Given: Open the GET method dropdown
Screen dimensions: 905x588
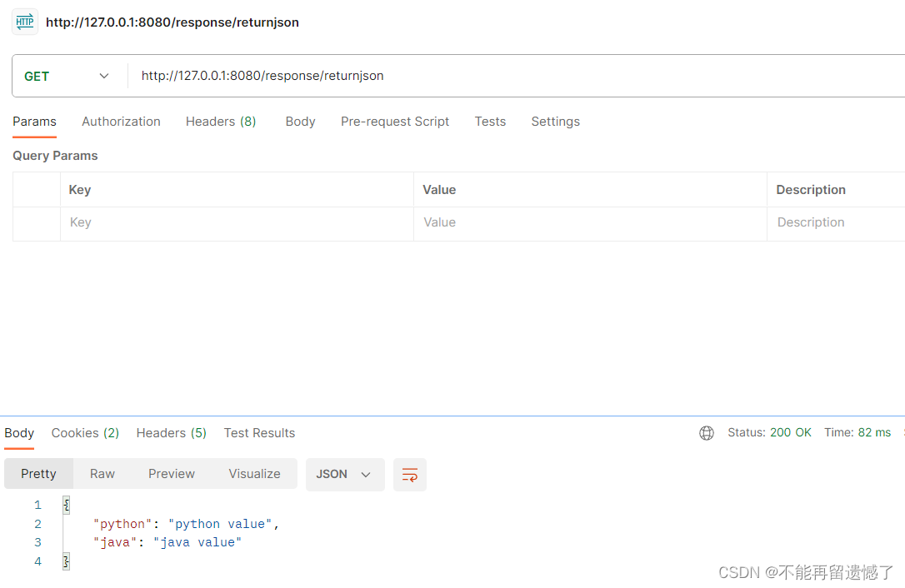Looking at the screenshot, I should click(67, 76).
